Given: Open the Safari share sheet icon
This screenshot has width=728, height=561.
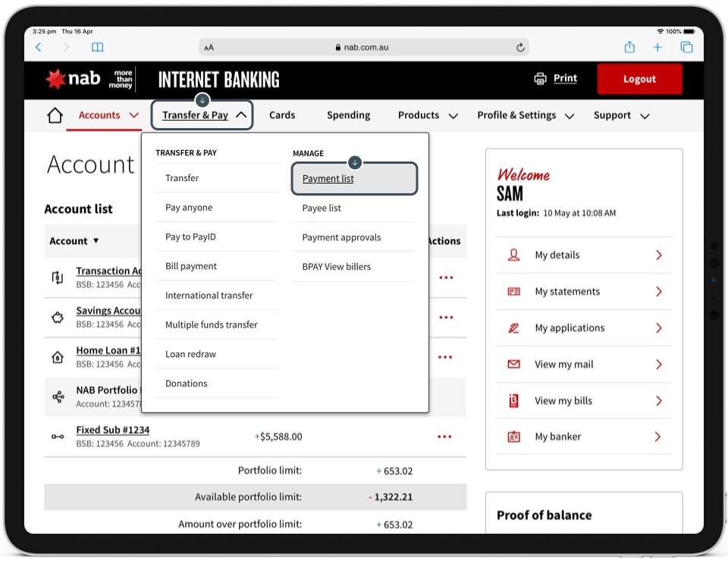Looking at the screenshot, I should point(629,46).
